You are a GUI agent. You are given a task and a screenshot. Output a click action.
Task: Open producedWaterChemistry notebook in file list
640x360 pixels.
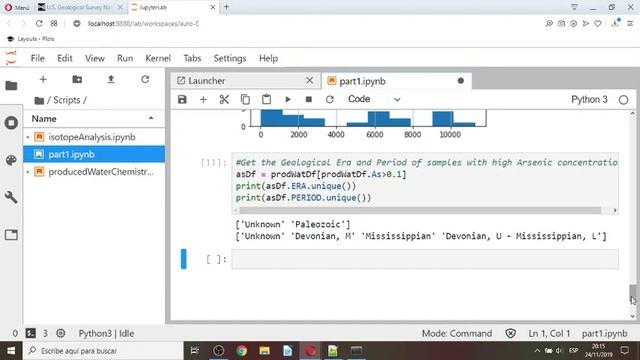point(94,172)
